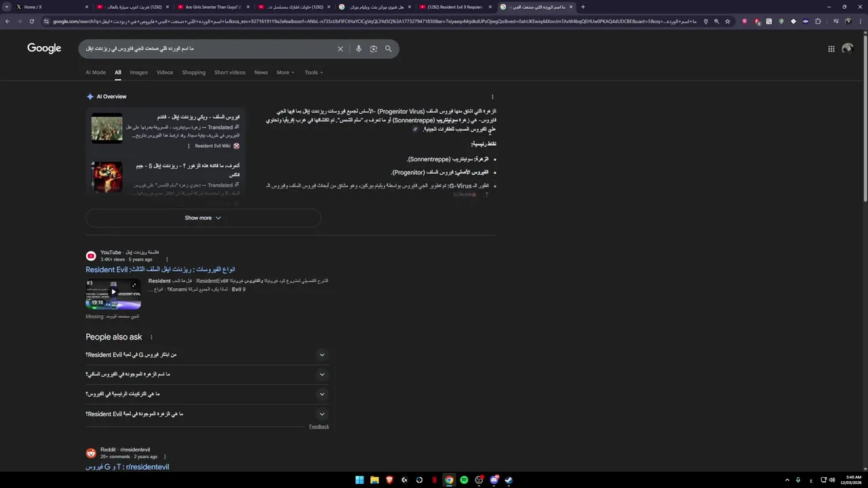This screenshot has width=868, height=488.
Task: Open a new browser tab
Action: click(x=583, y=7)
